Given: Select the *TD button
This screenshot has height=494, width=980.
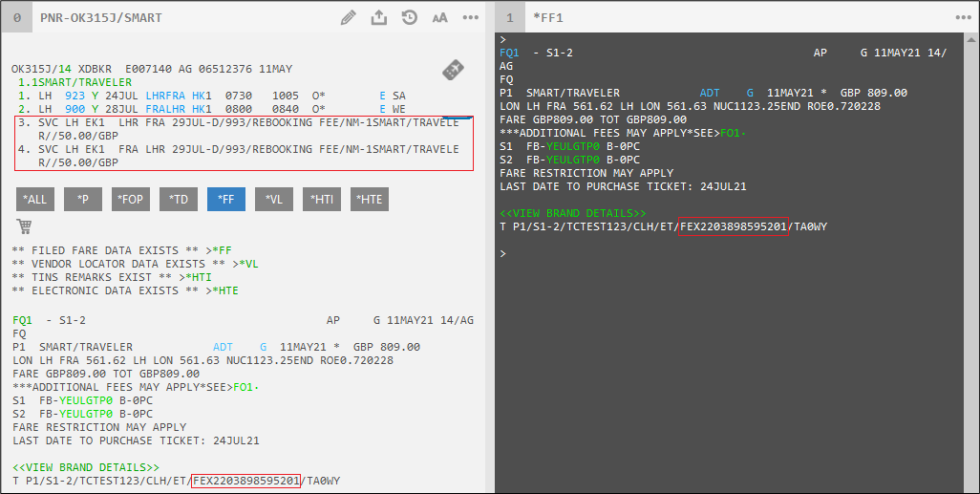Looking at the screenshot, I should click(x=179, y=199).
